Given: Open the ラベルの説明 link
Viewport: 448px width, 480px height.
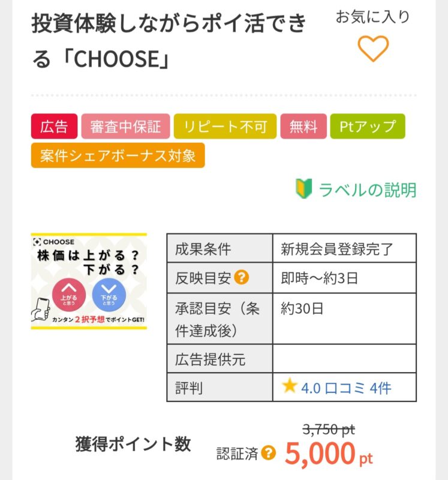Looking at the screenshot, I should 367,190.
